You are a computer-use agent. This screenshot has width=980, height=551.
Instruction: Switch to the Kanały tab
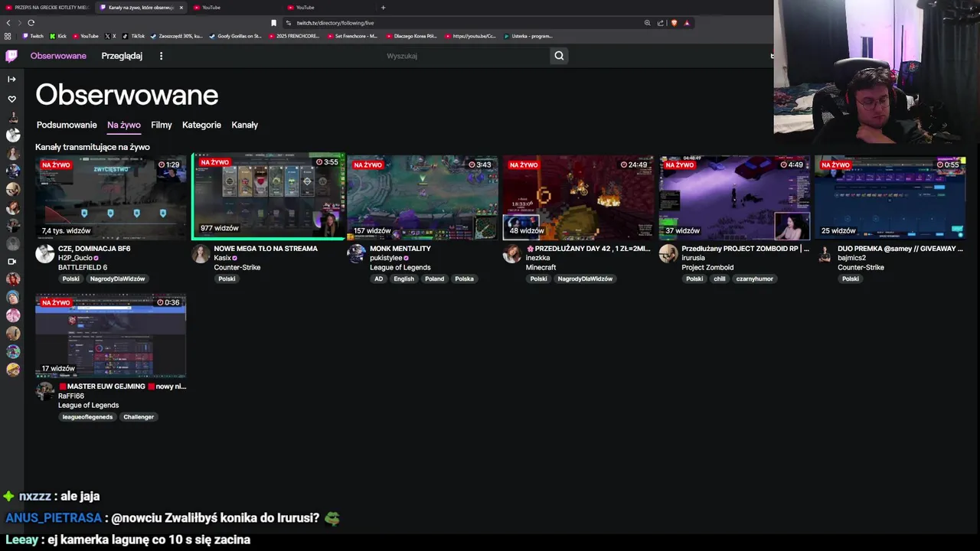pyautogui.click(x=245, y=125)
